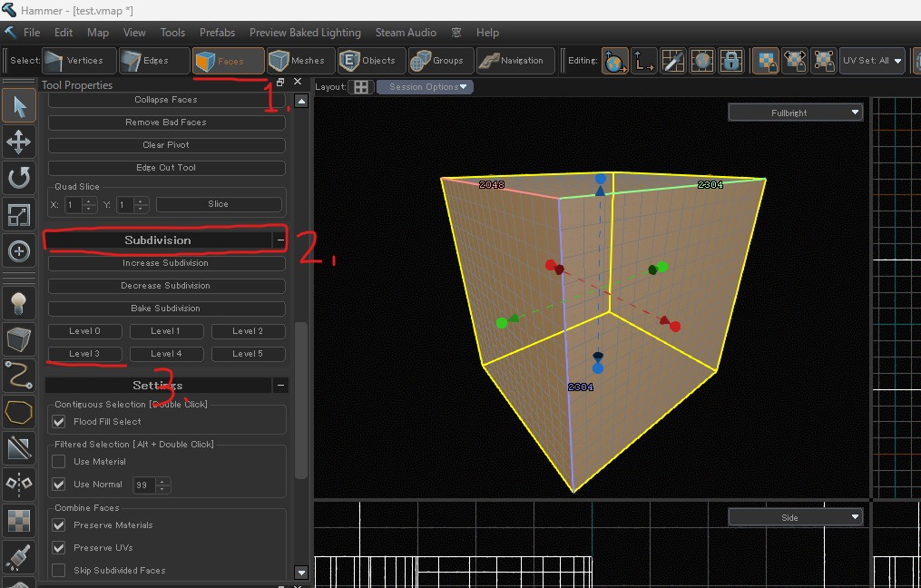Image resolution: width=921 pixels, height=588 pixels.
Task: Open the Steam Audio menu
Action: tap(406, 33)
